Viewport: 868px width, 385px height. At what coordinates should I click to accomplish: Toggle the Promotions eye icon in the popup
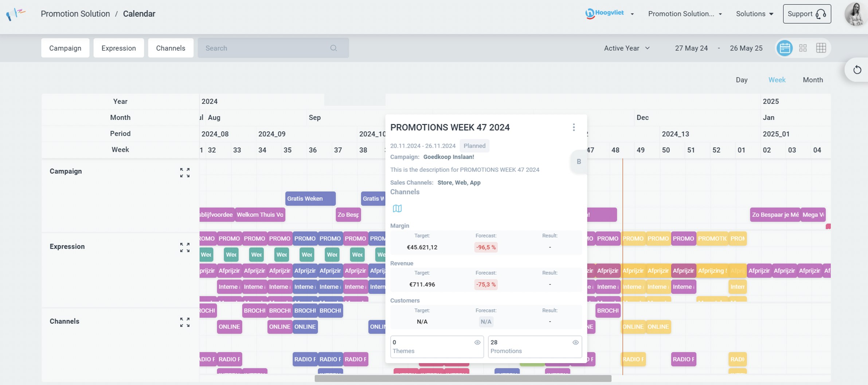tap(575, 342)
